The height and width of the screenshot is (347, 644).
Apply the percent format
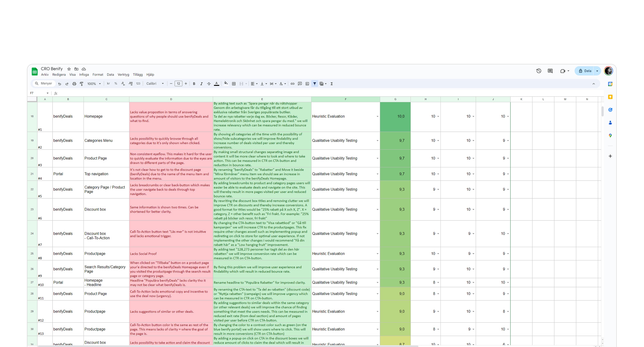116,83
